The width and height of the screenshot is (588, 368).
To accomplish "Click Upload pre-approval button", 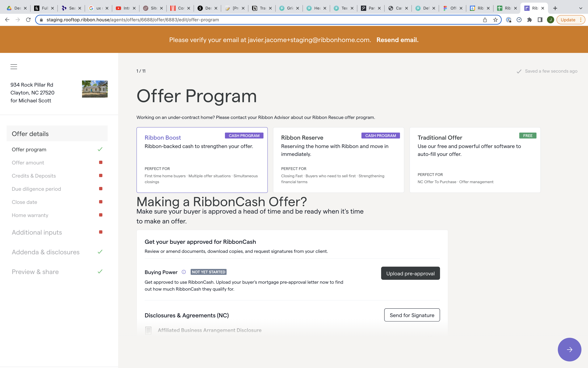I will pyautogui.click(x=410, y=273).
